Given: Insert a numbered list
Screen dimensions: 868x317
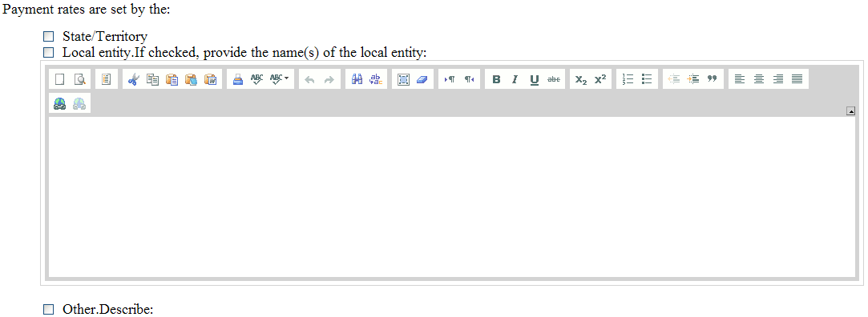Looking at the screenshot, I should click(x=628, y=79).
